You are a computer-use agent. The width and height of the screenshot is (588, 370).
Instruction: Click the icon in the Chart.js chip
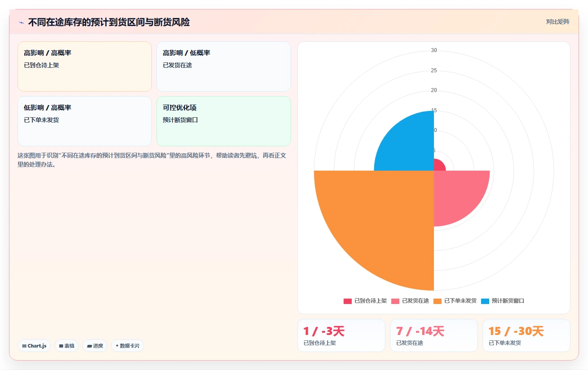[x=24, y=346]
